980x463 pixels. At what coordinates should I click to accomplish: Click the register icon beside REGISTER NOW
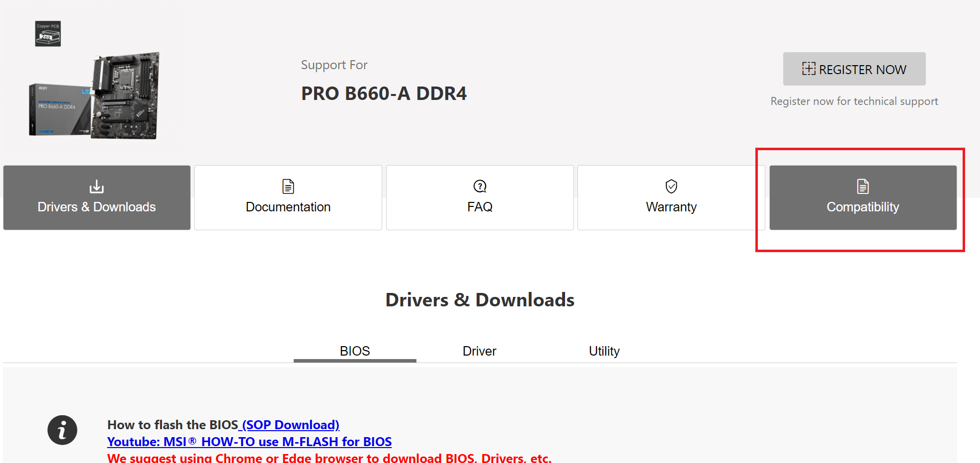click(809, 69)
